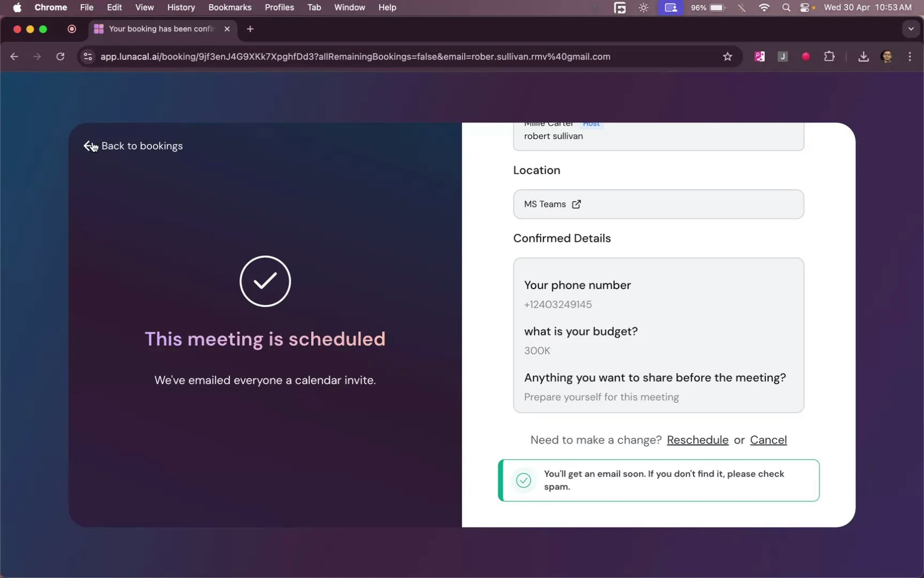Open the Bookmarks menu
This screenshot has height=578, width=924.
pyautogui.click(x=230, y=7)
